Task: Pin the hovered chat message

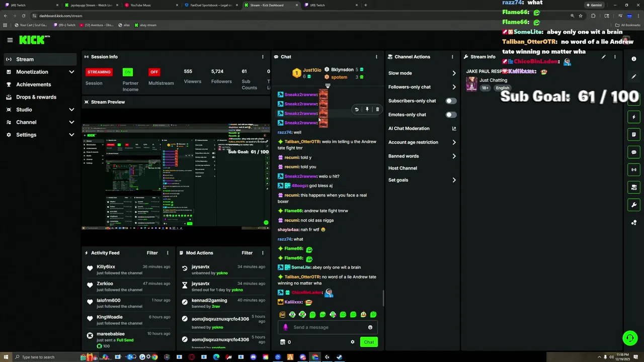Action: pyautogui.click(x=367, y=109)
